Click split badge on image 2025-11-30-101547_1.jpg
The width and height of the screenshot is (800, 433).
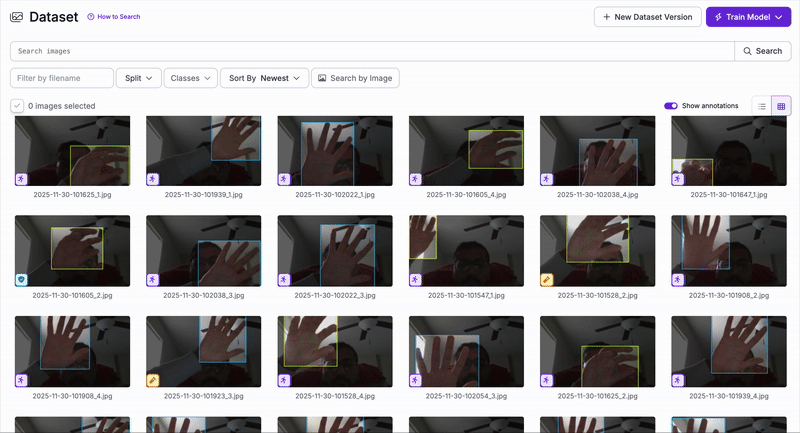click(415, 279)
